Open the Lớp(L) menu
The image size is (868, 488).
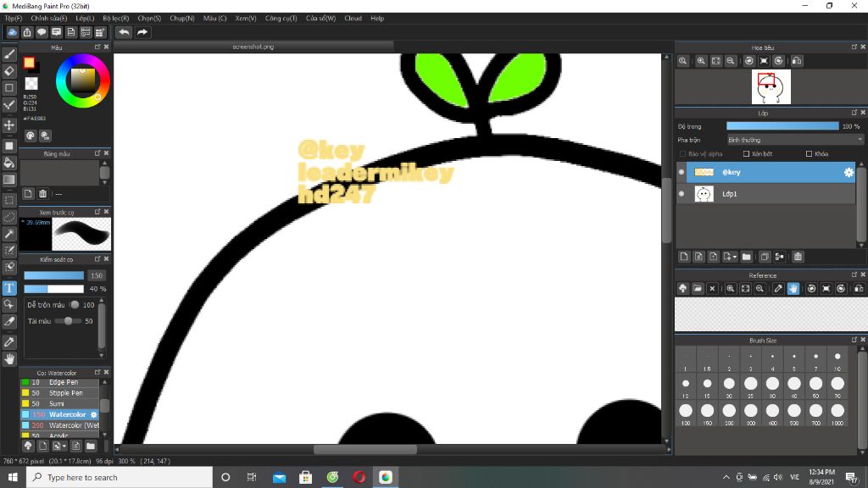point(85,19)
